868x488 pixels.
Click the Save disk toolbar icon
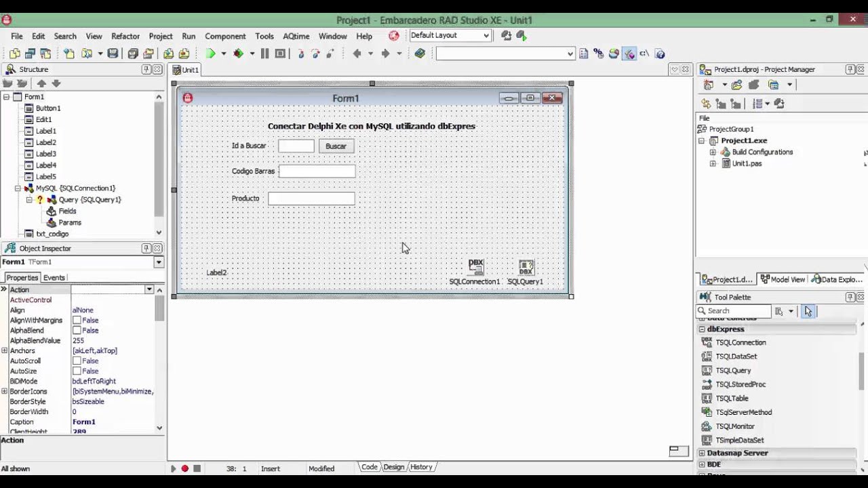coord(113,54)
